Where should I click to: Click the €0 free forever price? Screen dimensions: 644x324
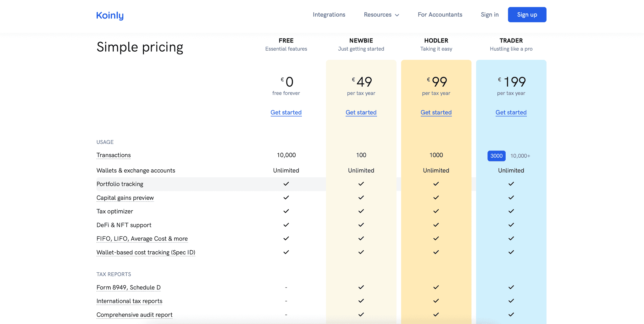tap(287, 82)
